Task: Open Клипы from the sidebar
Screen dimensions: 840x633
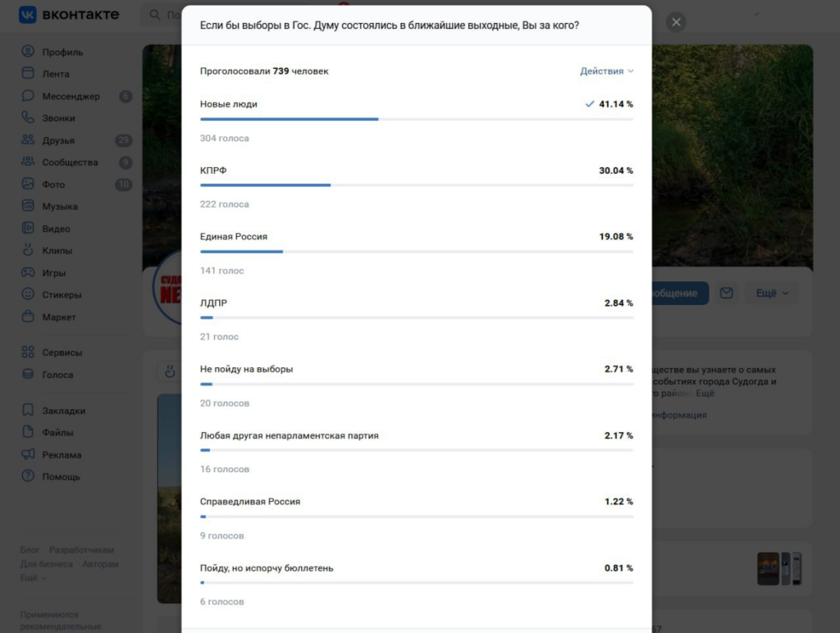Action: coord(57,251)
